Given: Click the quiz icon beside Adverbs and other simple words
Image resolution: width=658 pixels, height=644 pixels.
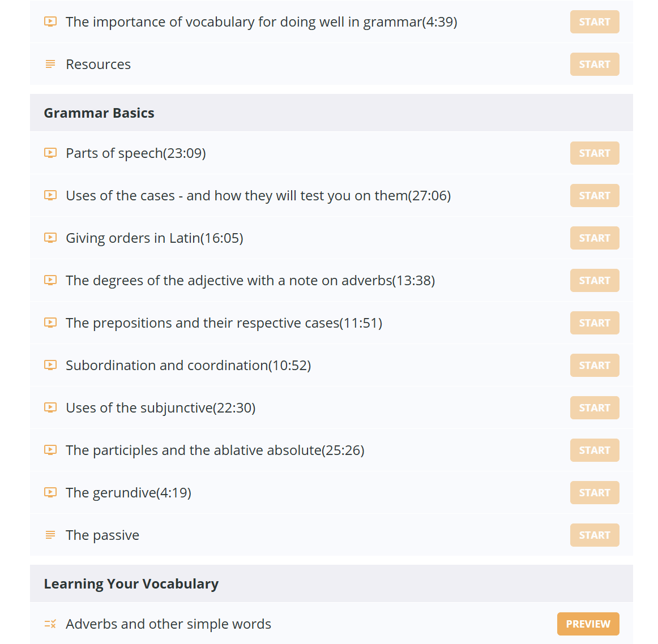Looking at the screenshot, I should click(50, 624).
